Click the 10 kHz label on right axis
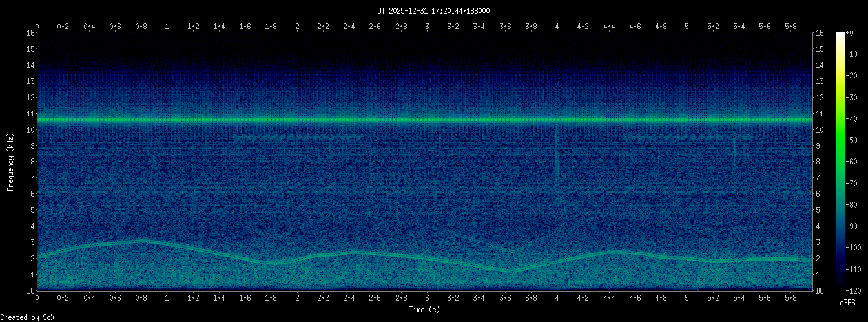 (x=820, y=130)
